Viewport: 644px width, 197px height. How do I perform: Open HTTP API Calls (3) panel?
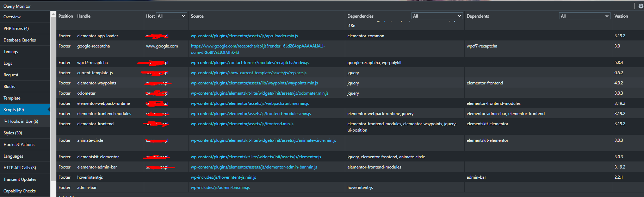click(20, 168)
